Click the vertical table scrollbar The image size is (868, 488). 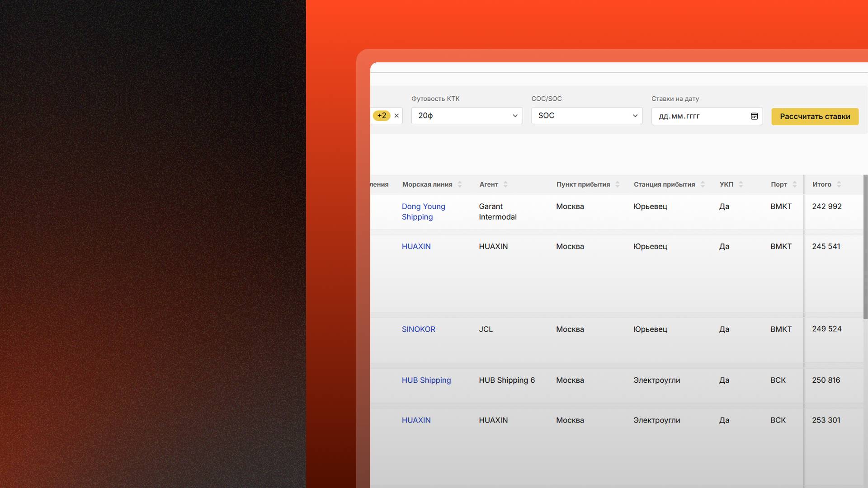click(865, 247)
